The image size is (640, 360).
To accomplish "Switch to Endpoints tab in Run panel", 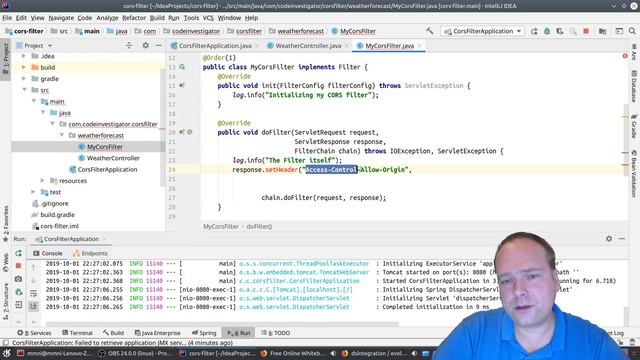I will 90,253.
